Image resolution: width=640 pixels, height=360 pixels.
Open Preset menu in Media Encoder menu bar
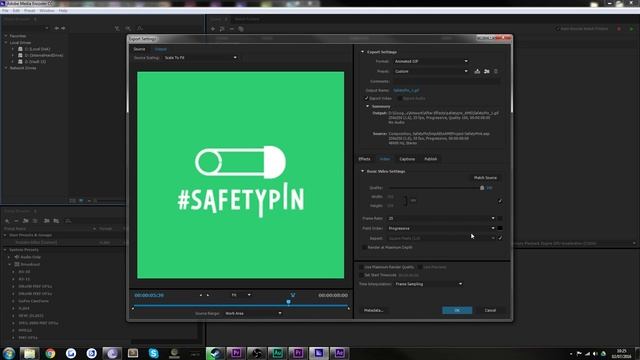click(29, 11)
